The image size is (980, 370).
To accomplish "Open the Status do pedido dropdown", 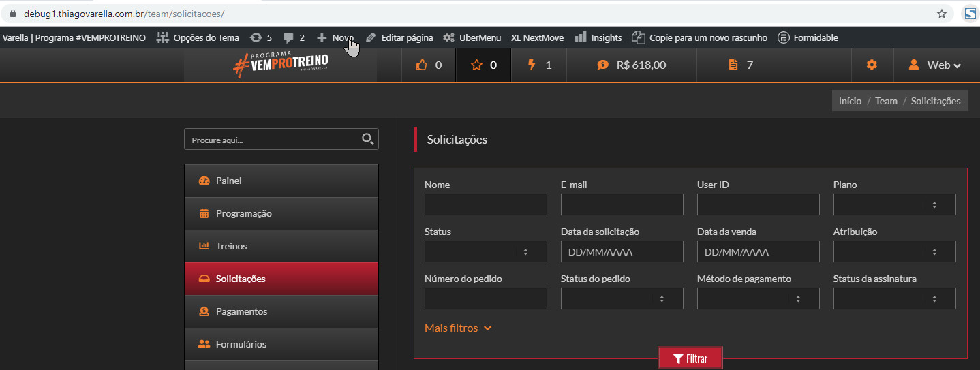I will [x=622, y=298].
